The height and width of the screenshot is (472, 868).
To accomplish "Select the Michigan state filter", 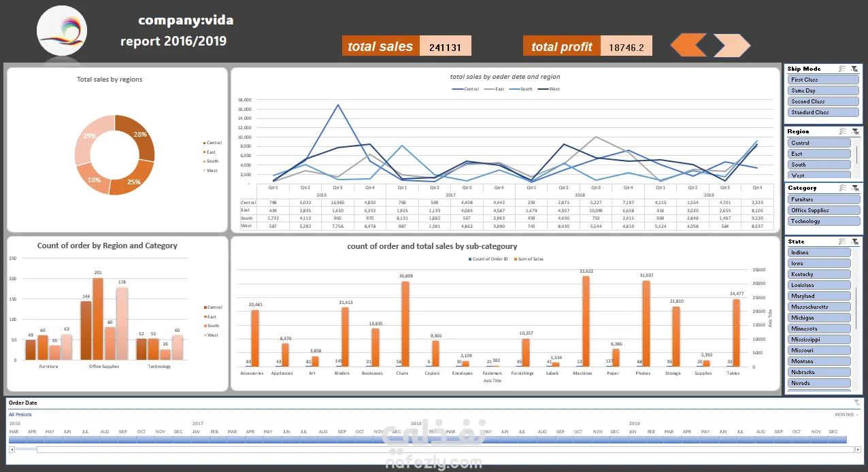I will coord(820,318).
